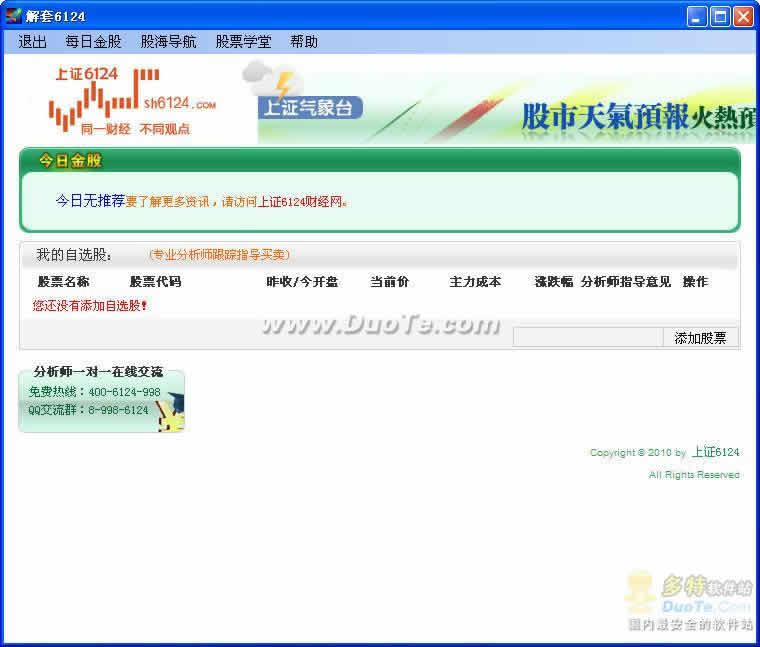The height and width of the screenshot is (647, 760).
Task: Follow the 请访问上证6124财经网 link
Action: (284, 202)
